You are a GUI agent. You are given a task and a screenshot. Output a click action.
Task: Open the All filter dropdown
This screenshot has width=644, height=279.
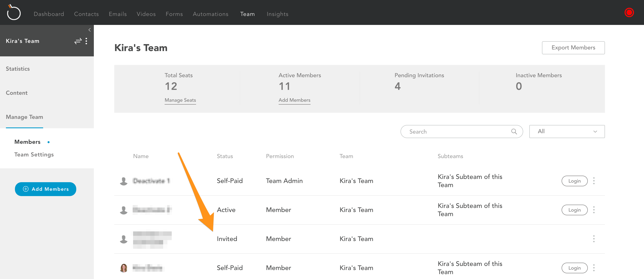pyautogui.click(x=567, y=131)
